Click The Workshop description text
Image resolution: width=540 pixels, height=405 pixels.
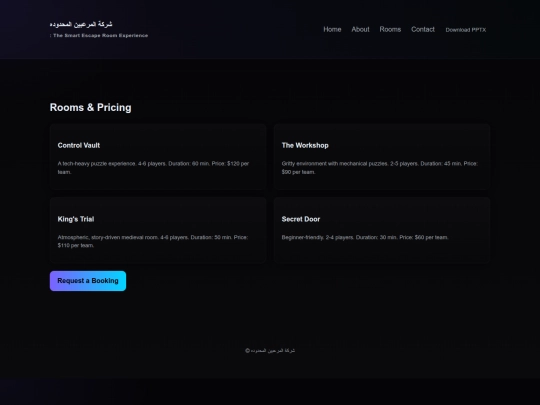(380, 168)
